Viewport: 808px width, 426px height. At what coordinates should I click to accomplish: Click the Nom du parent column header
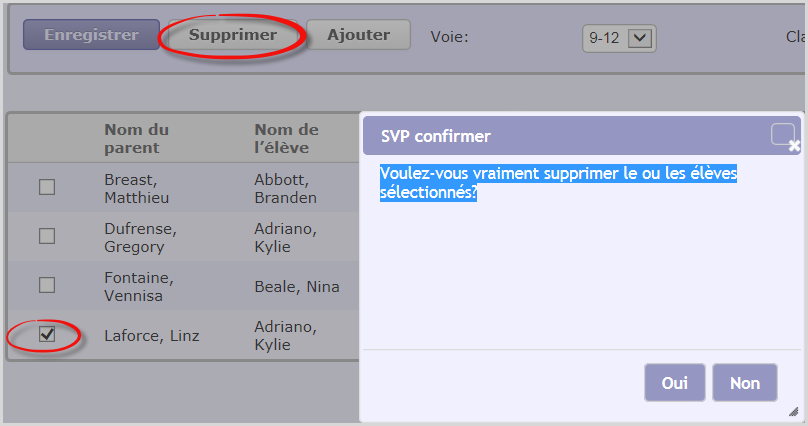pyautogui.click(x=137, y=139)
